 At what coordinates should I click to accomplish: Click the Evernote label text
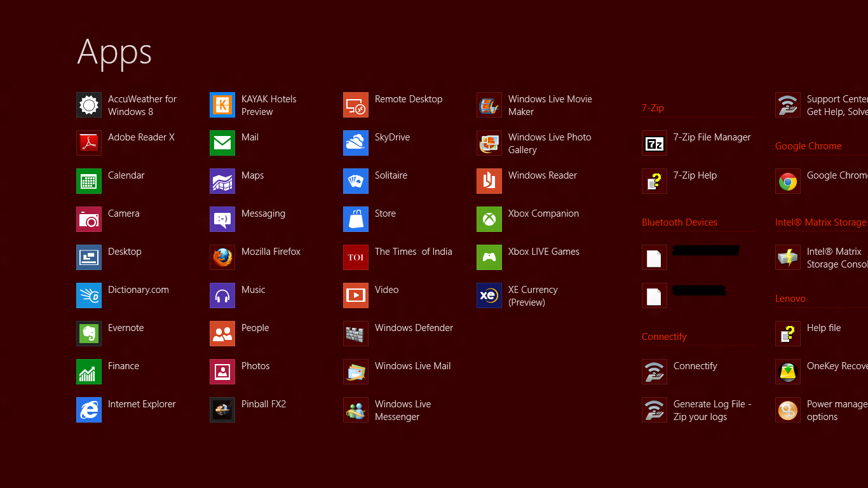126,328
